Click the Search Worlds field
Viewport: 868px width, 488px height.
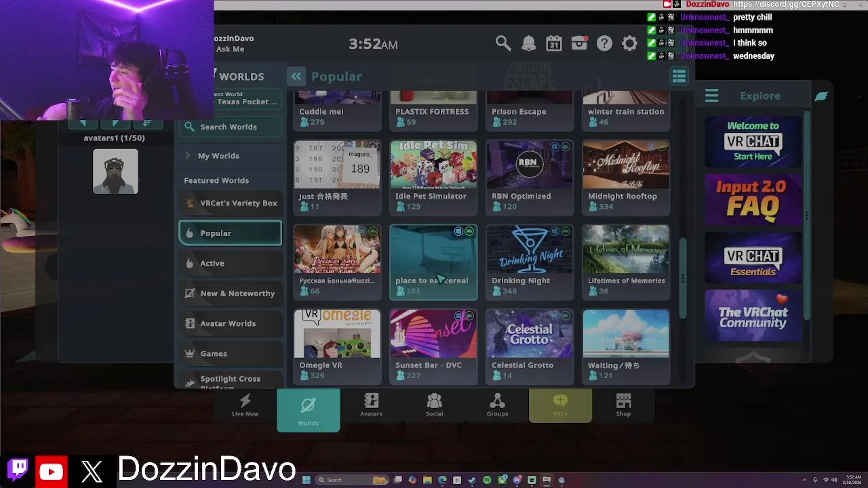click(x=231, y=127)
